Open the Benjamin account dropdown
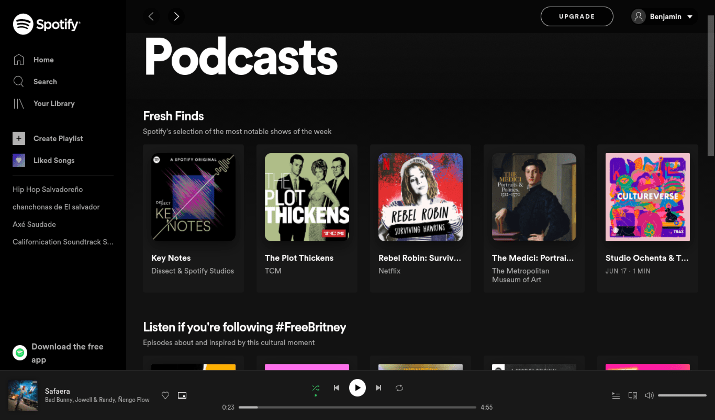 click(664, 17)
